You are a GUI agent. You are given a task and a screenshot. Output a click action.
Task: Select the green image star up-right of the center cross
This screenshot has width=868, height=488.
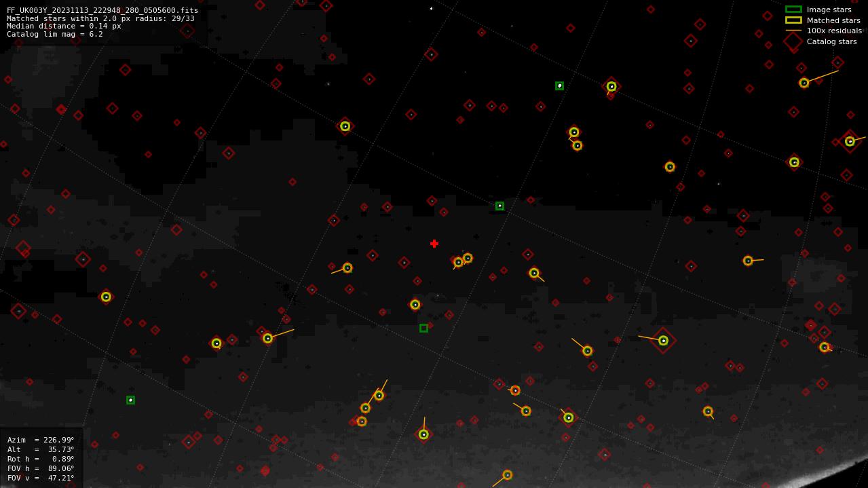click(x=499, y=206)
